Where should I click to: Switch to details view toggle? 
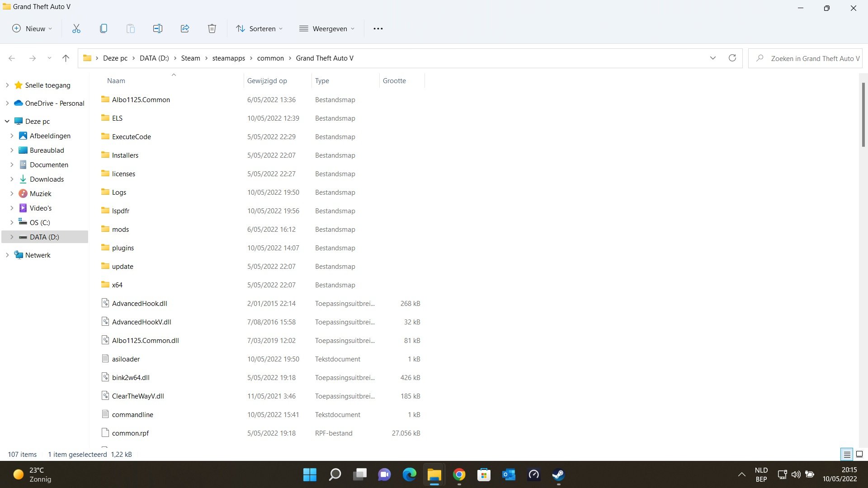pos(847,454)
